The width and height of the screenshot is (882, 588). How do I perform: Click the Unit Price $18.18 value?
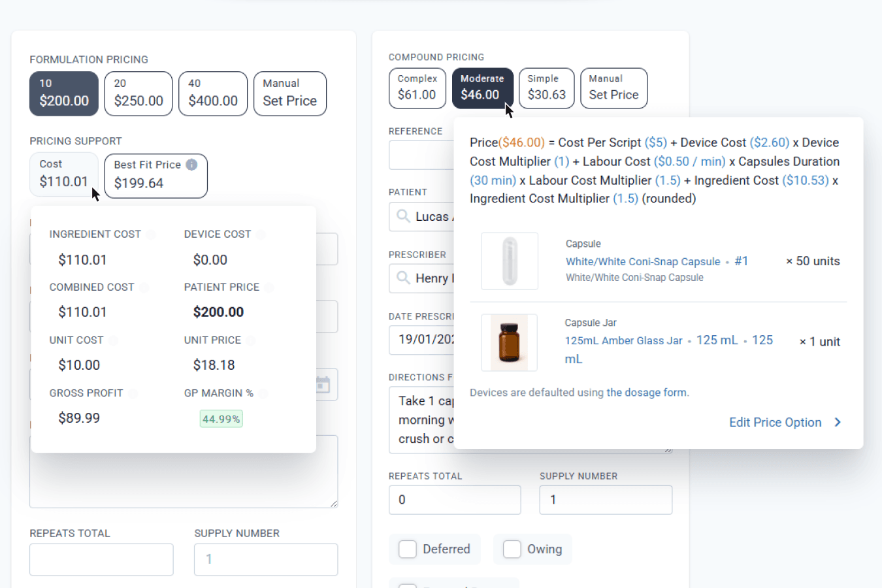(214, 365)
